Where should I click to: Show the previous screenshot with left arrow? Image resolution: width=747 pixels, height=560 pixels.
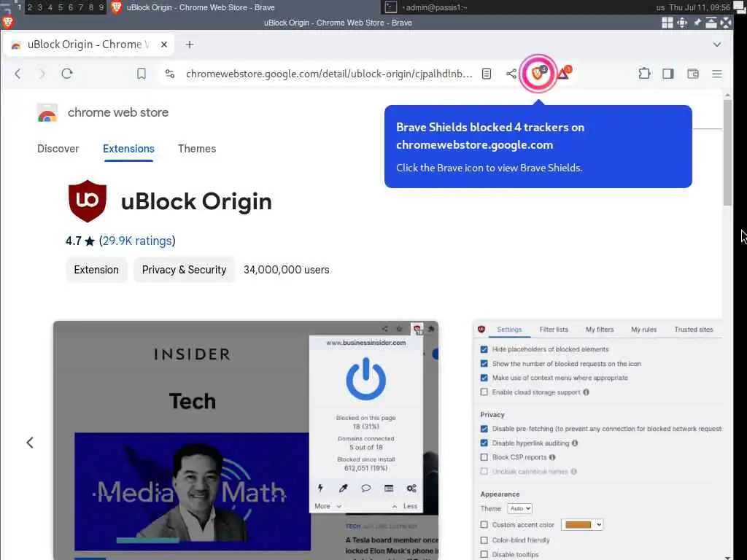click(x=29, y=443)
